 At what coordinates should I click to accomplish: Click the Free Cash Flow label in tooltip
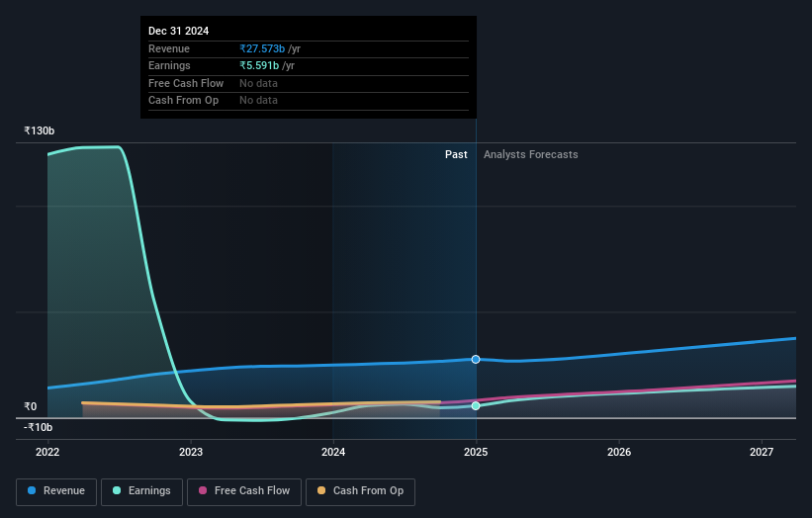click(186, 83)
